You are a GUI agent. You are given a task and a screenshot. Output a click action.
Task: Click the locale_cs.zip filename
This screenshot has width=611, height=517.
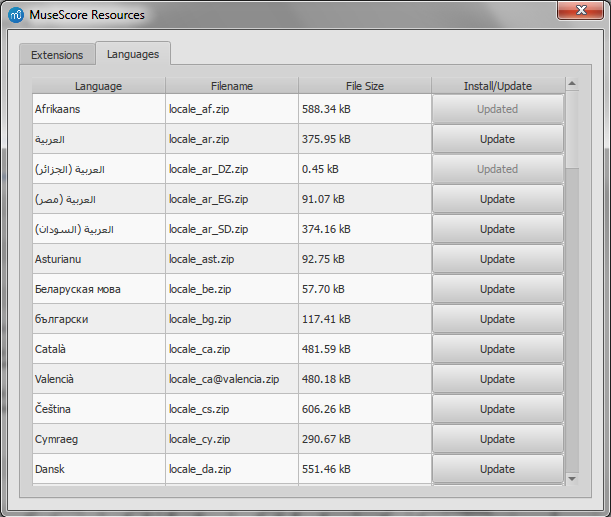point(199,409)
